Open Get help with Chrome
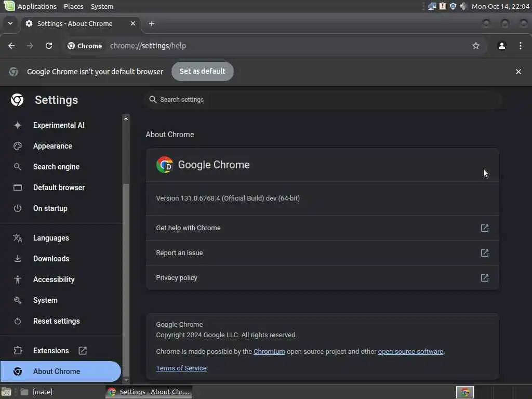The height and width of the screenshot is (399, 532). tap(322, 228)
